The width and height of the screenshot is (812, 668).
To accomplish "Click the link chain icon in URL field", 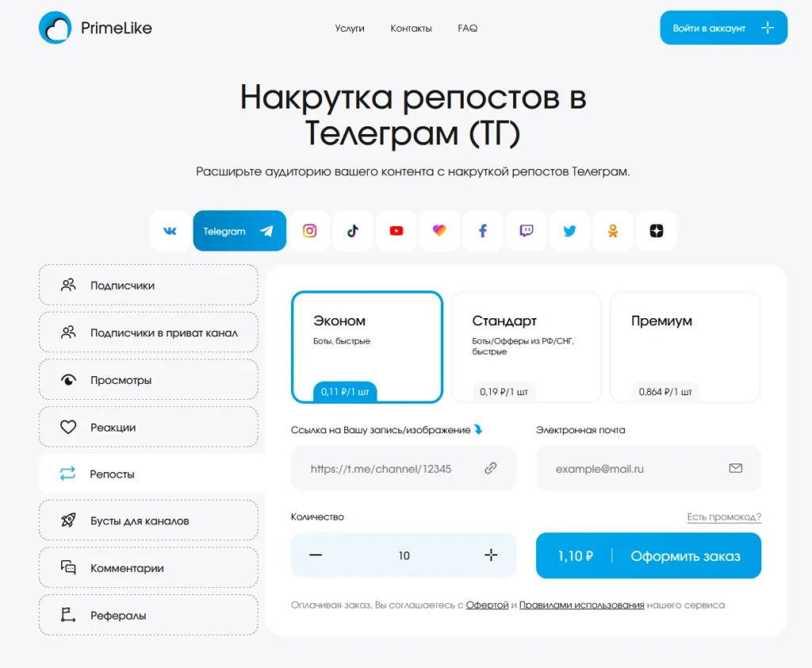I will point(490,469).
